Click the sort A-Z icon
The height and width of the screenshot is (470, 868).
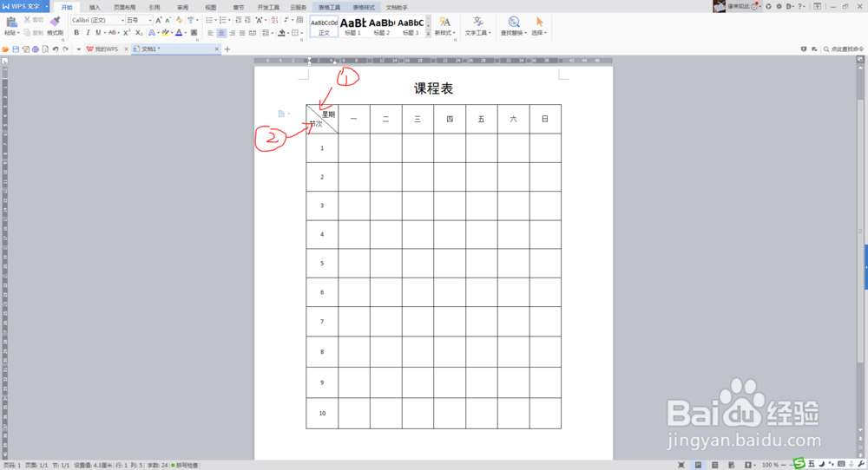[x=274, y=20]
